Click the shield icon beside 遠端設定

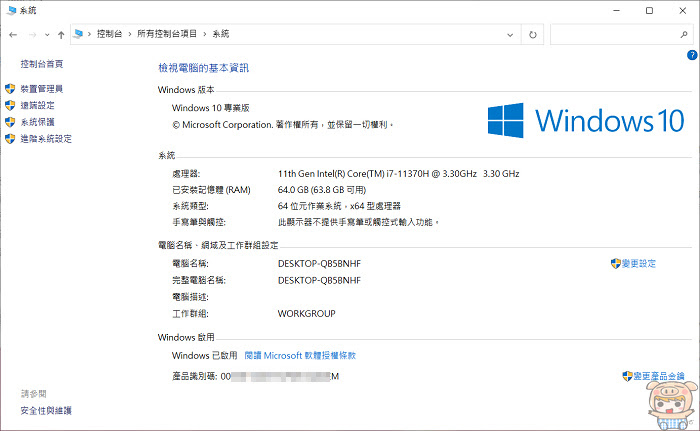[x=10, y=105]
